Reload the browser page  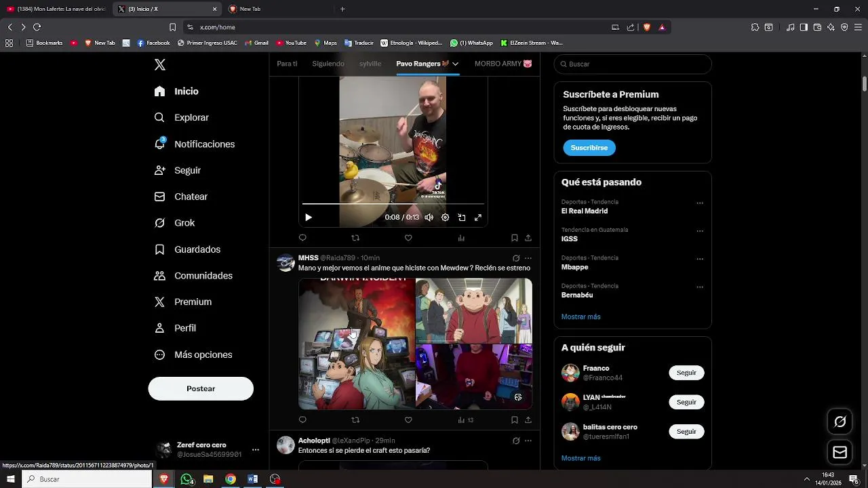[x=37, y=27]
